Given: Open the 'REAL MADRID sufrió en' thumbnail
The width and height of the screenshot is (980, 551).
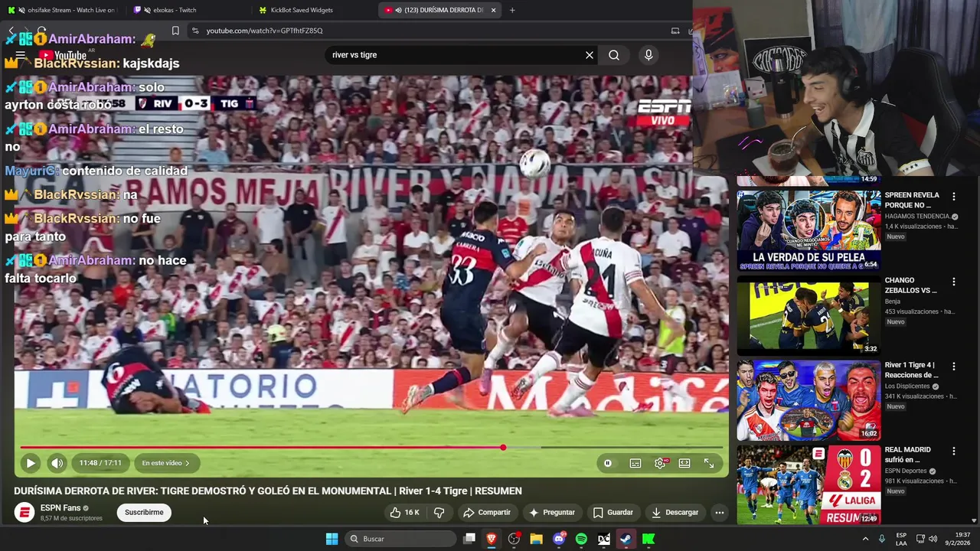Looking at the screenshot, I should pos(808,485).
